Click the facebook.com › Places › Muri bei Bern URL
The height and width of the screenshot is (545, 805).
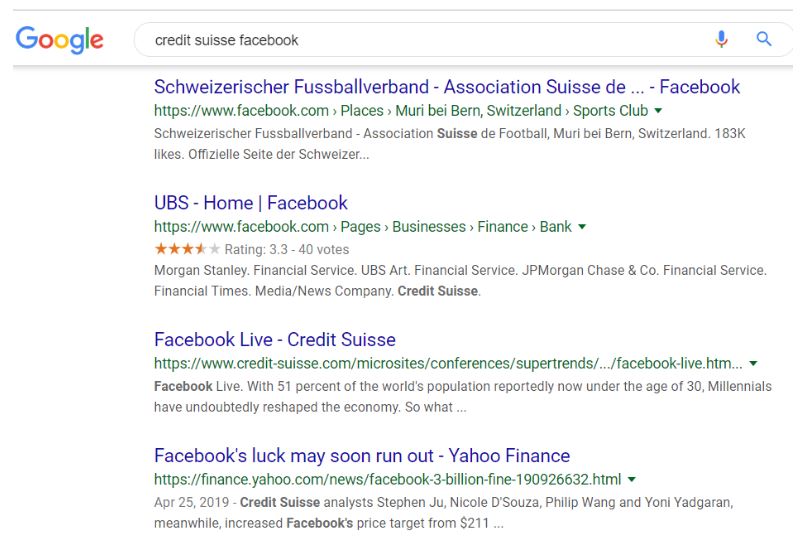[x=401, y=110]
